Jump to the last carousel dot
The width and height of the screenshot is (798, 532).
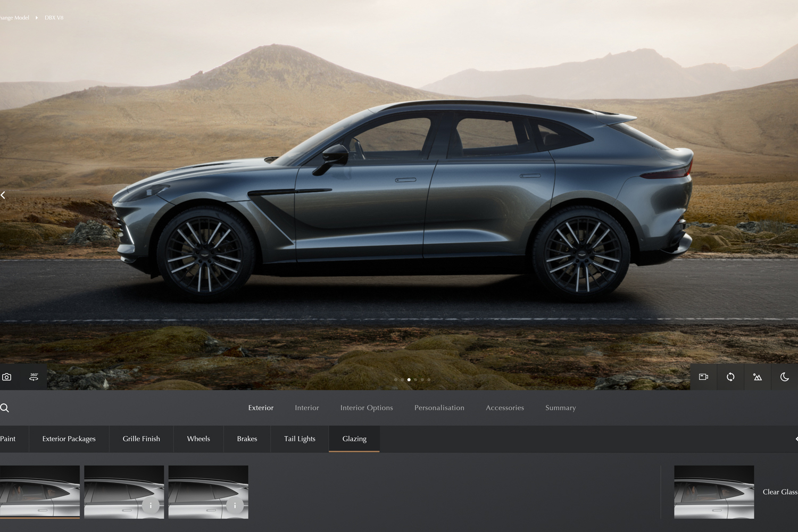pos(429,380)
